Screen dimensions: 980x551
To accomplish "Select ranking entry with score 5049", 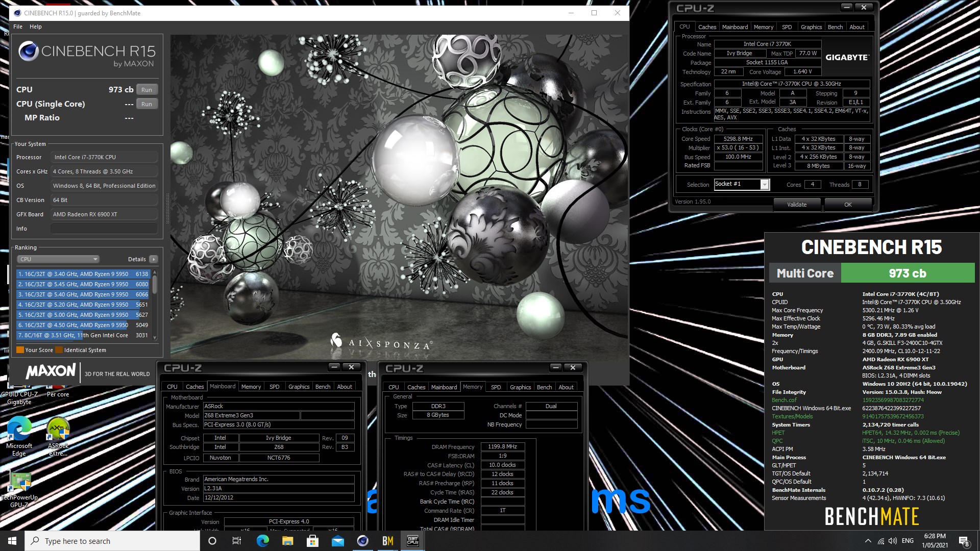I will coord(83,325).
